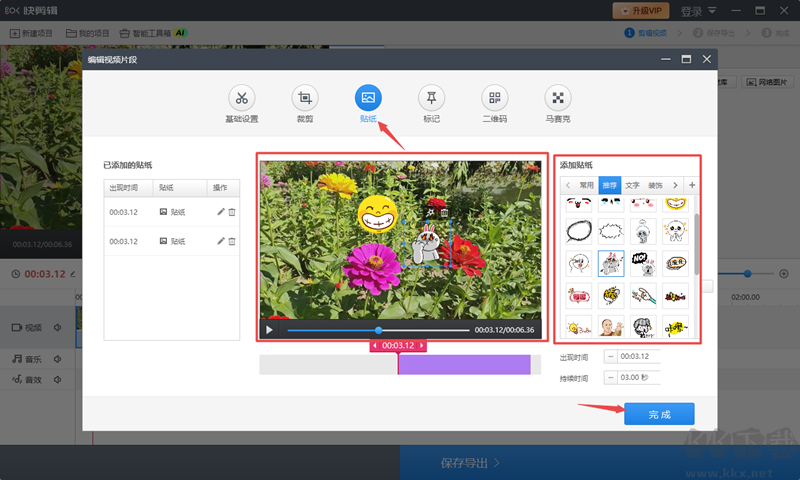Switch to the 常用 sticker tab

coord(586,185)
